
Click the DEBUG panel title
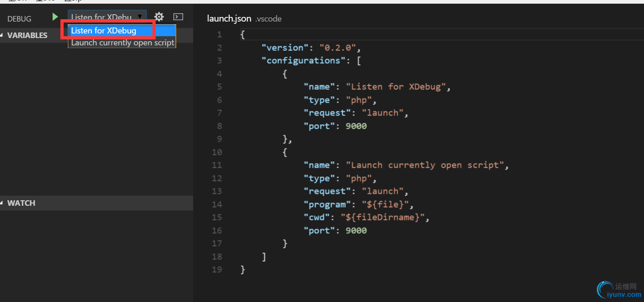19,19
